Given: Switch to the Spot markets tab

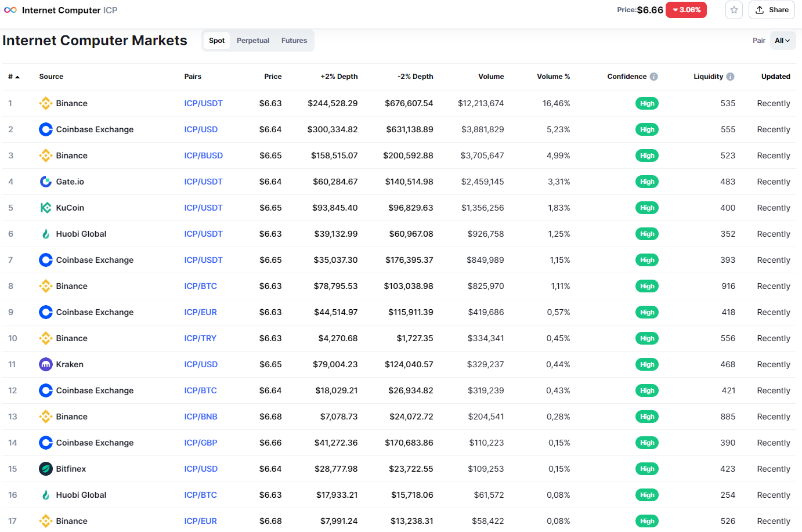Looking at the screenshot, I should coord(216,41).
